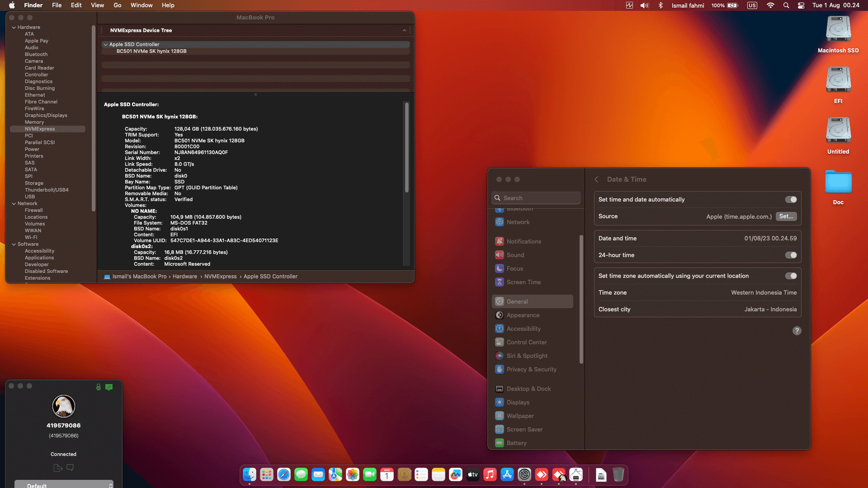The height and width of the screenshot is (488, 868).
Task: Open chat in the remote connection window
Action: coord(70,468)
